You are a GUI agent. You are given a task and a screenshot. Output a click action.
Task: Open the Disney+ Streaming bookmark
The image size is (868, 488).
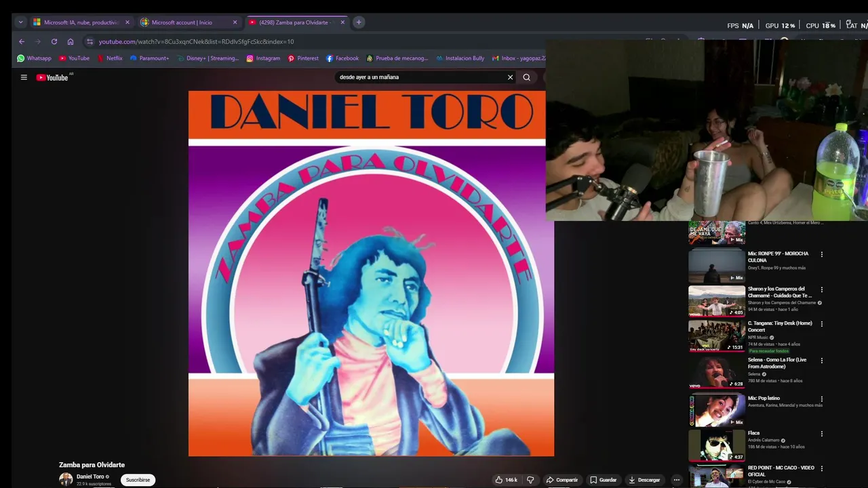[208, 58]
